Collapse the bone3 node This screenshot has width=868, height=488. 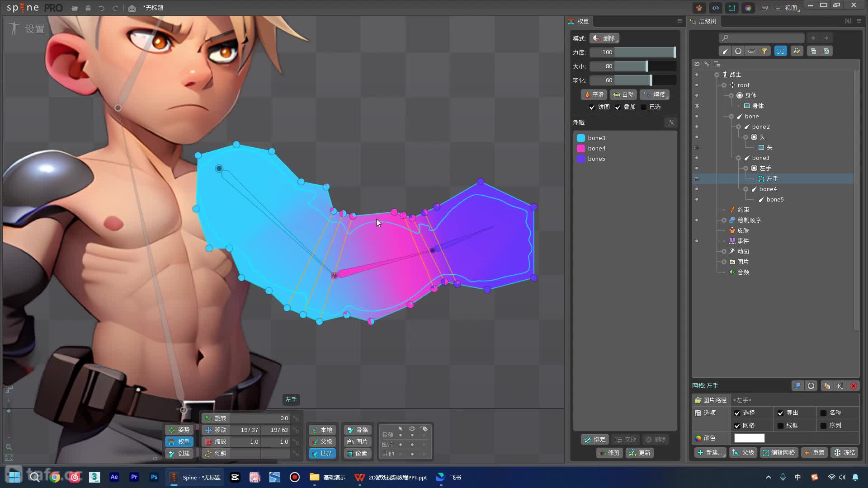[x=738, y=158]
